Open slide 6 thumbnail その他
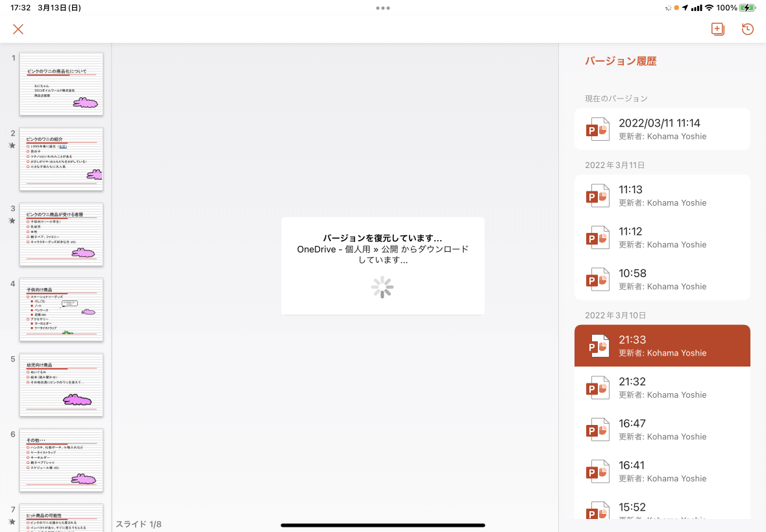This screenshot has height=532, width=766. 61,460
